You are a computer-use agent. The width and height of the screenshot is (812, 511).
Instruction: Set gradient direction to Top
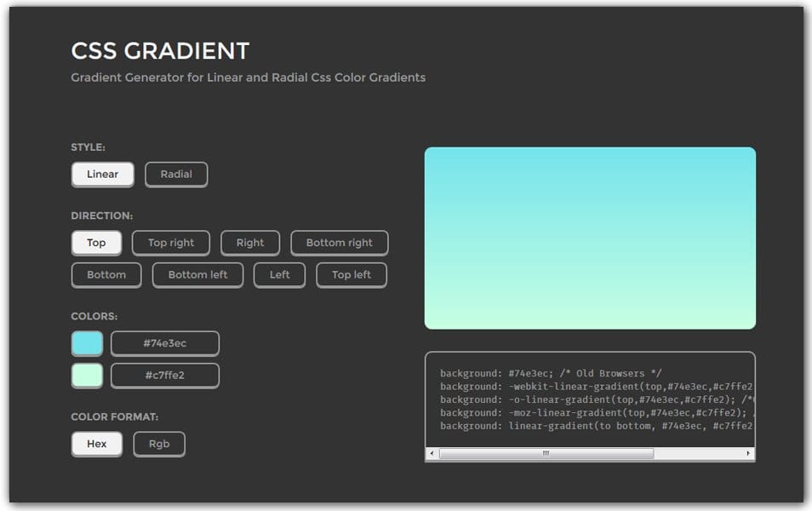(x=96, y=243)
